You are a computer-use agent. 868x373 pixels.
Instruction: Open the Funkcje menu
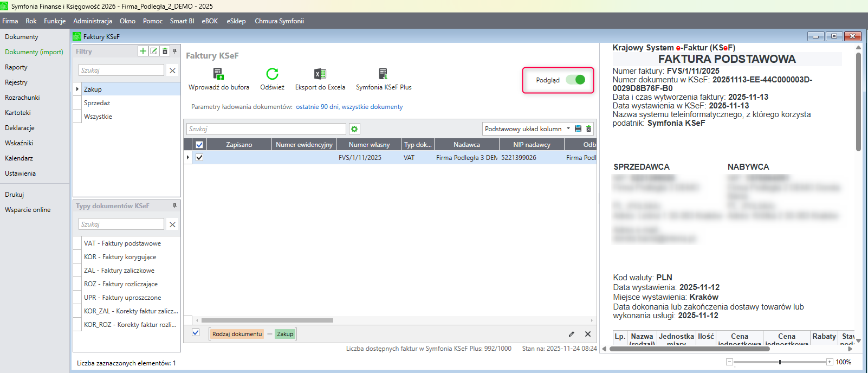click(x=55, y=21)
